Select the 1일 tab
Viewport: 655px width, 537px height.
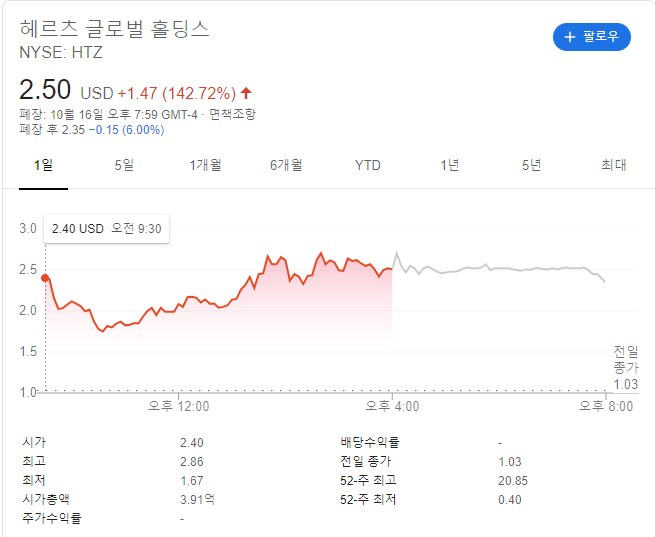pos(43,165)
